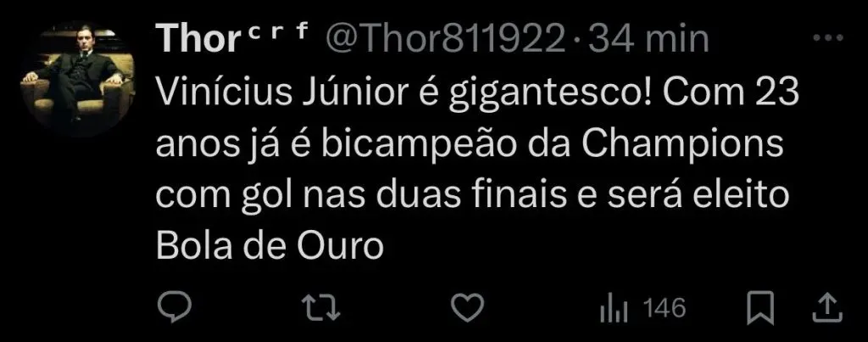Reply to Thor's tweet
The height and width of the screenshot is (342, 868).
[x=171, y=307]
